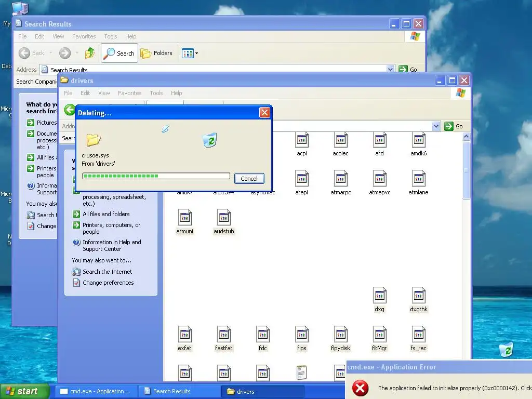Click the drivers window vertical scrollbar thumb
The image size is (532, 399).
point(466,170)
